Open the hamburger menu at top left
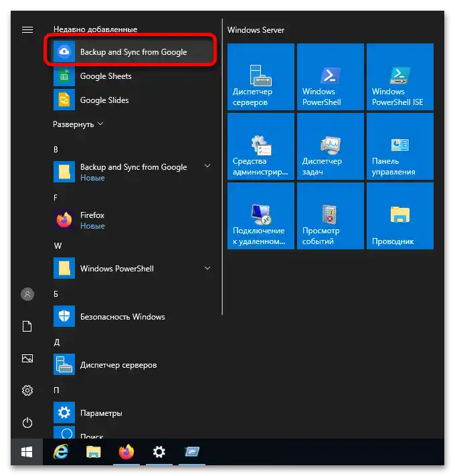Image resolution: width=455 pixels, height=476 pixels. (x=27, y=29)
